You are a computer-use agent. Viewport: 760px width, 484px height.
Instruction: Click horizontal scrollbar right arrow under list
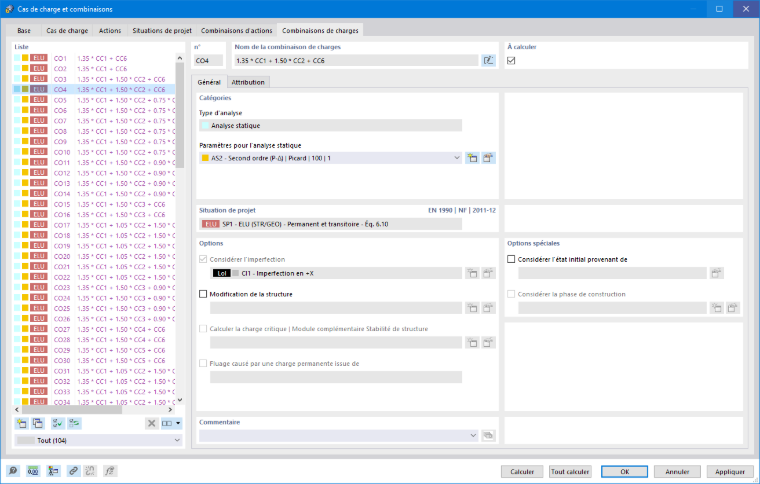click(x=170, y=410)
